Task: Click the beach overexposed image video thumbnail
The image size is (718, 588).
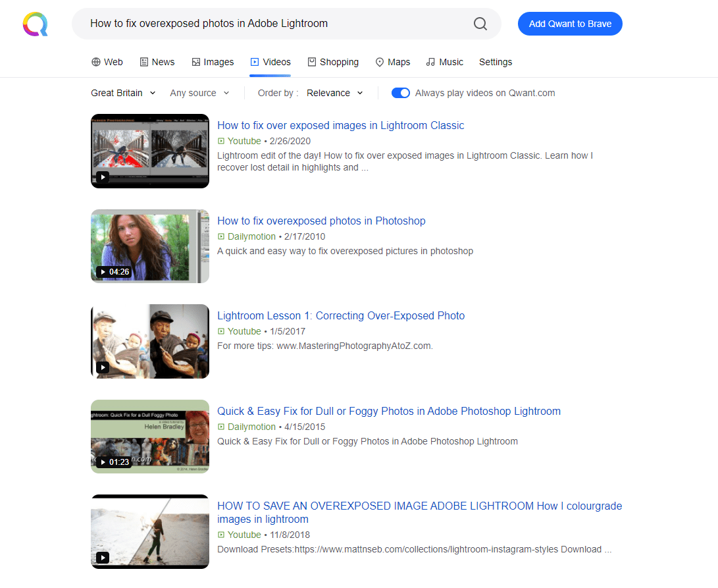Action: 150,531
